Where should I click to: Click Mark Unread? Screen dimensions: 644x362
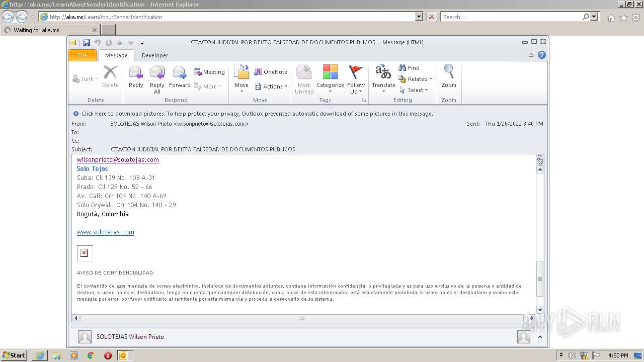tap(304, 79)
